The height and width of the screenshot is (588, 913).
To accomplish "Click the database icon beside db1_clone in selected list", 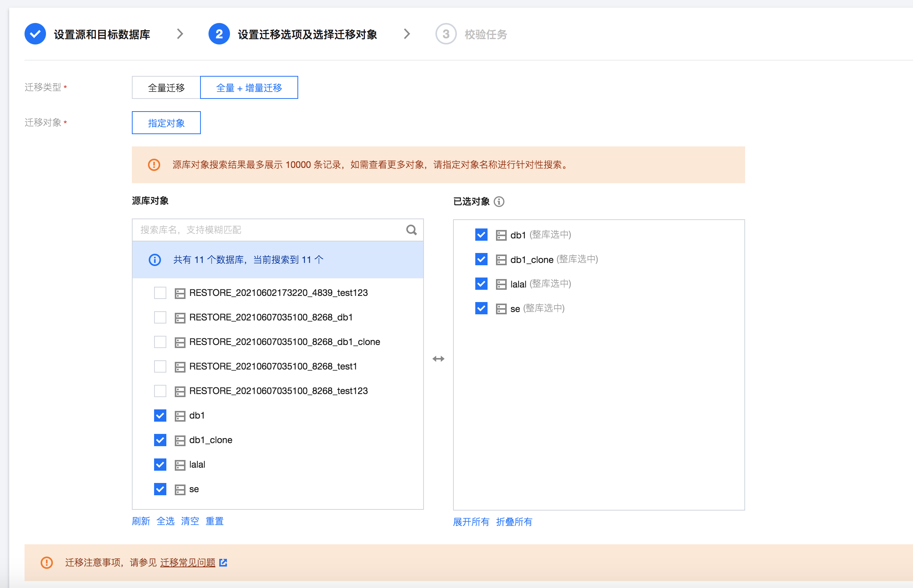I will click(501, 260).
